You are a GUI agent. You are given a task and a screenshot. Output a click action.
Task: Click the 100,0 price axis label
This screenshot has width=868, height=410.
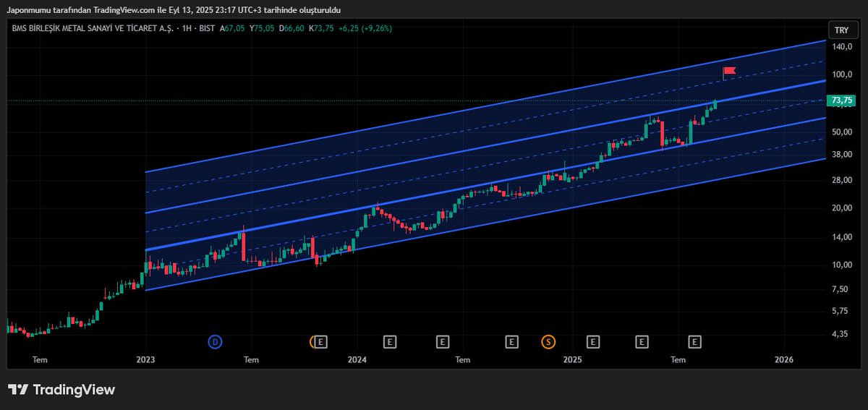(841, 74)
